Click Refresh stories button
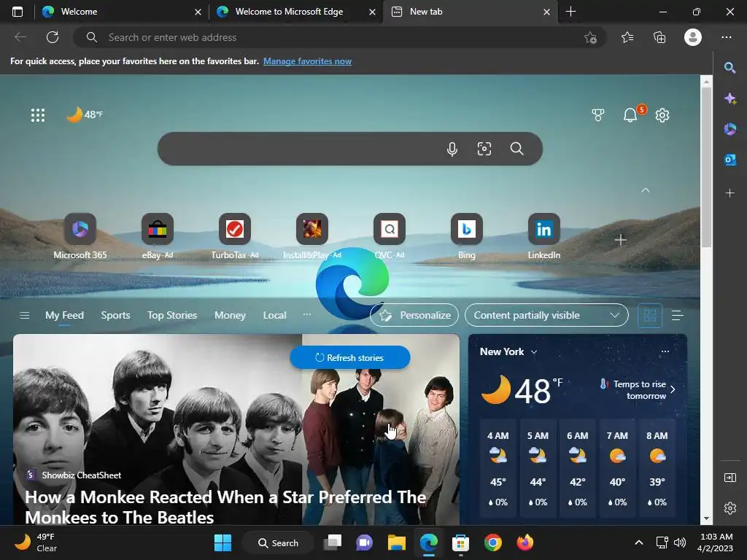Screen dimensions: 747x560 [x=349, y=357]
